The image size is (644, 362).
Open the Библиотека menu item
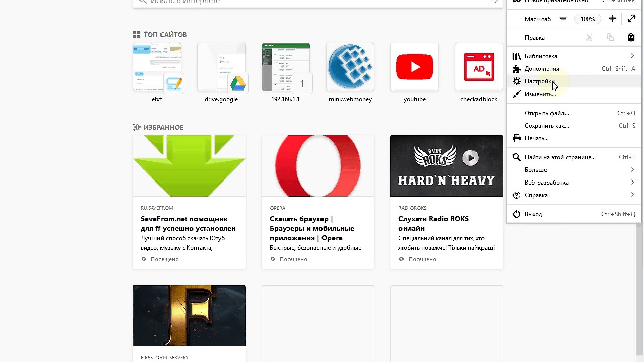(x=574, y=56)
